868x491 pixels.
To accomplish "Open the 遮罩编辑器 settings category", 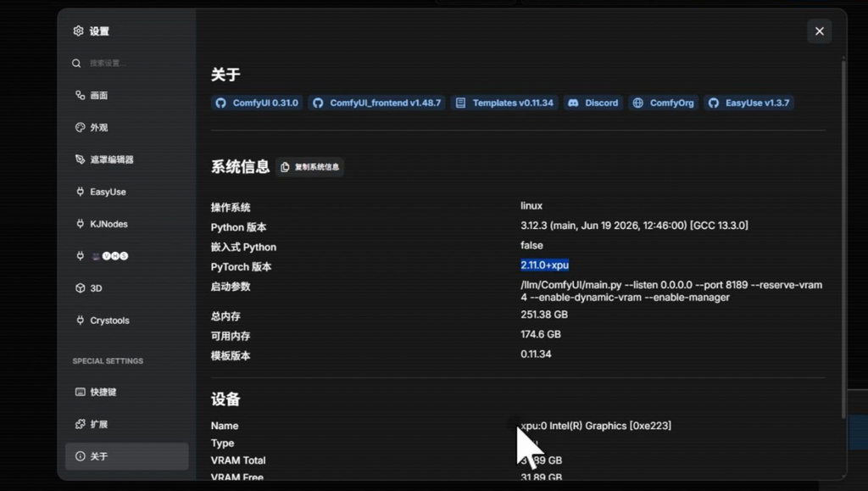I will point(127,159).
